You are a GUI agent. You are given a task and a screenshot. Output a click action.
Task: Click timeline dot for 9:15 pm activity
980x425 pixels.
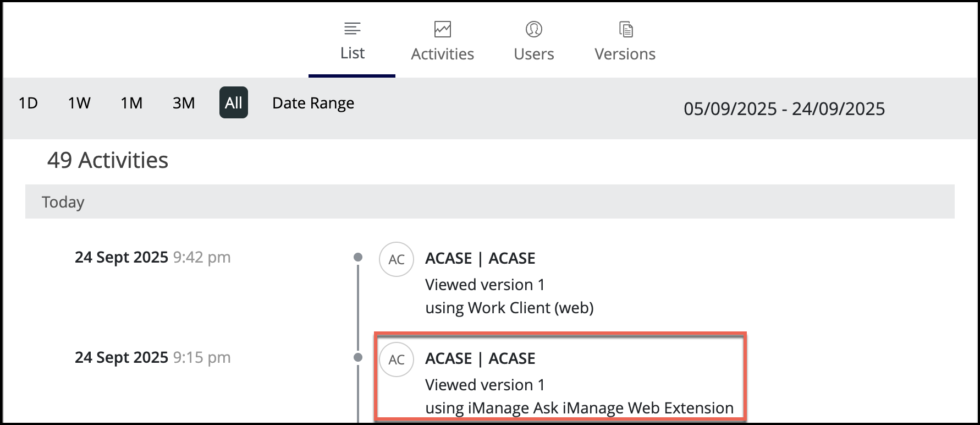coord(358,357)
